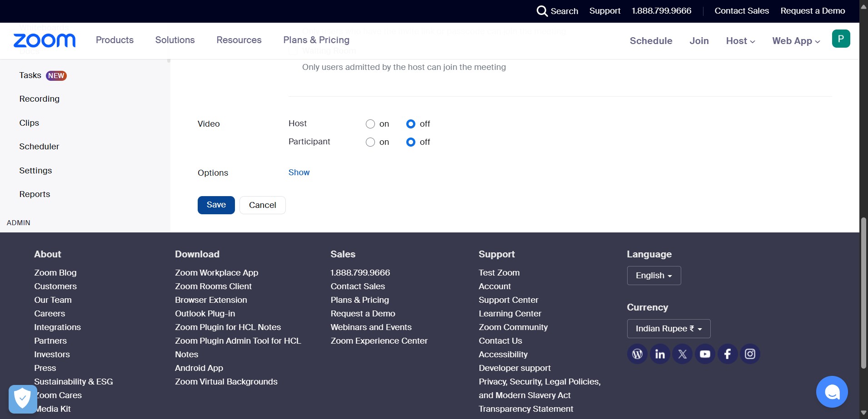Open the Products menu
The image size is (868, 419).
point(115,40)
